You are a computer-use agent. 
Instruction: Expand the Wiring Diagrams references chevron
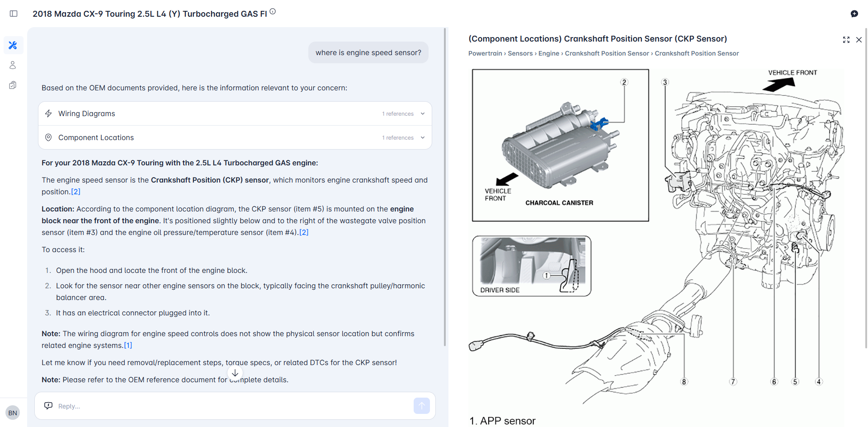(x=423, y=114)
